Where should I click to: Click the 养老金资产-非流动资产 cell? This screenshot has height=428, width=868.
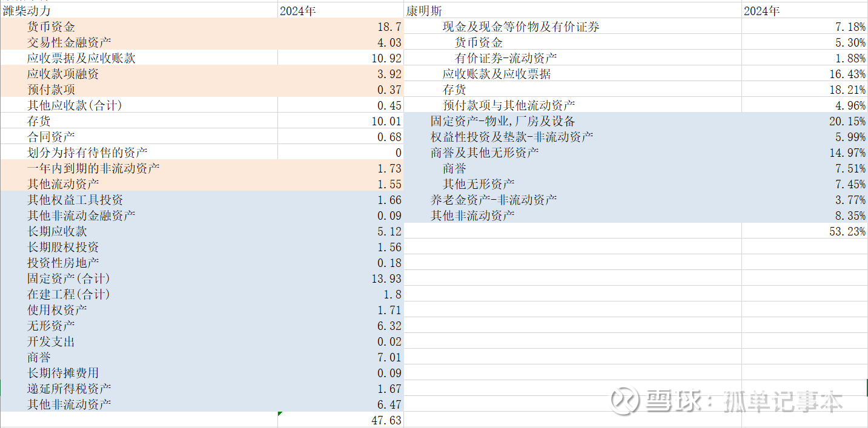tap(572, 200)
